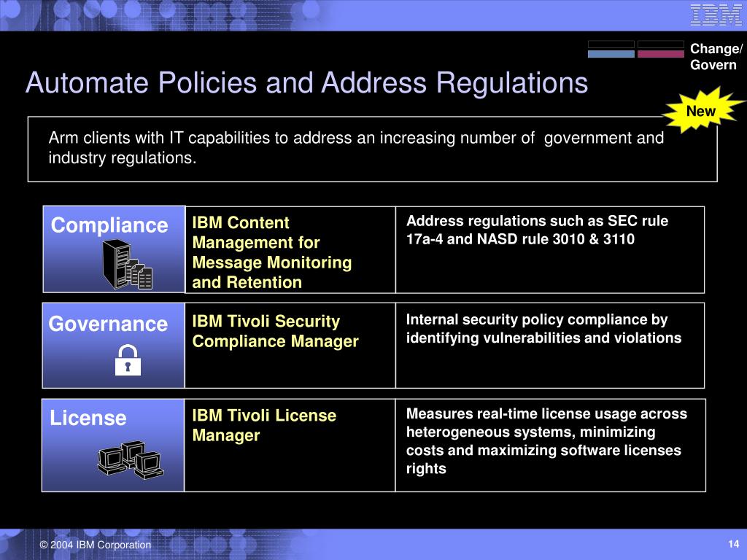Click the Arm clients with IT capabilities text
Screen dimensions: 747x560
pos(356,147)
